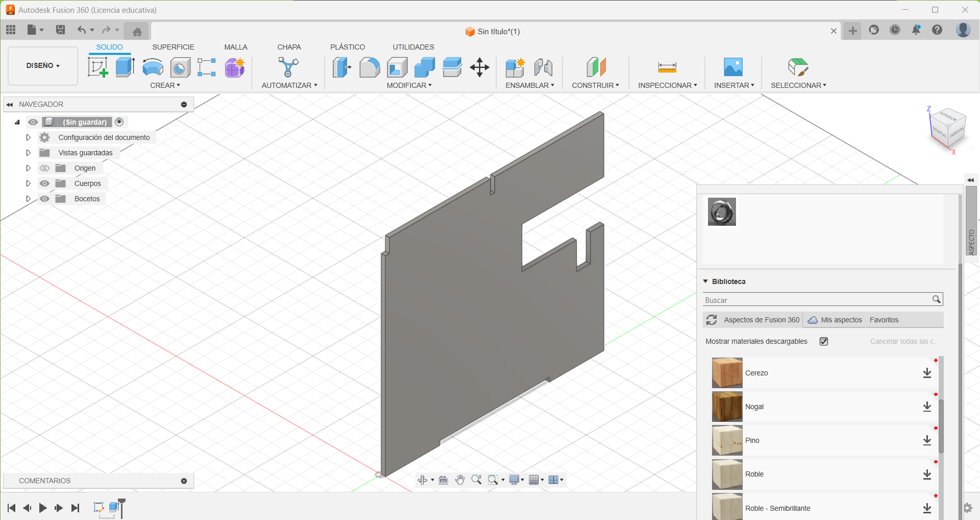Download the Nogal material

(927, 407)
